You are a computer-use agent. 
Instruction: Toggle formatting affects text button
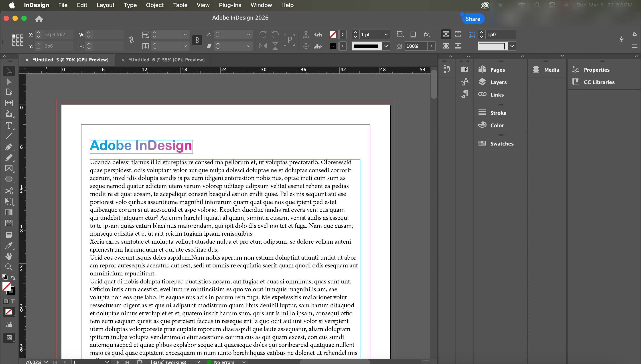[x=13, y=301]
